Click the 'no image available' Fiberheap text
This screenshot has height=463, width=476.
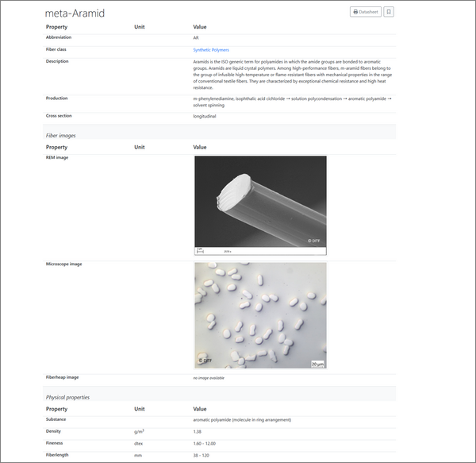pos(209,378)
